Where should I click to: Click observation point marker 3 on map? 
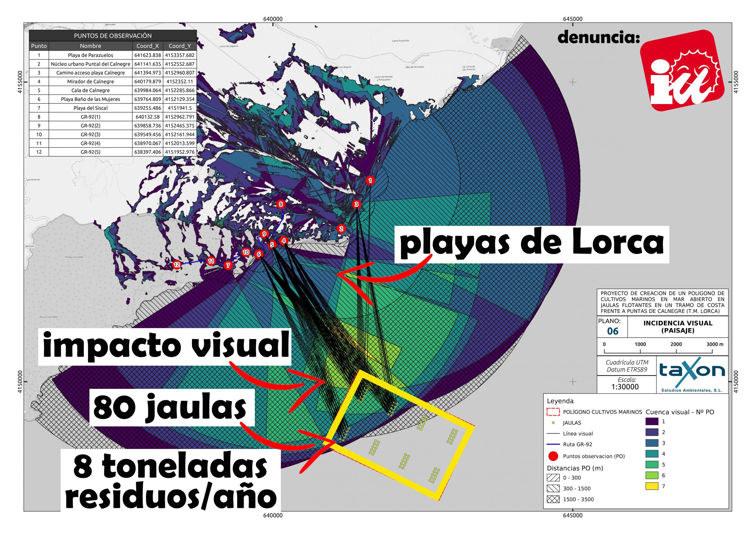pos(356,204)
